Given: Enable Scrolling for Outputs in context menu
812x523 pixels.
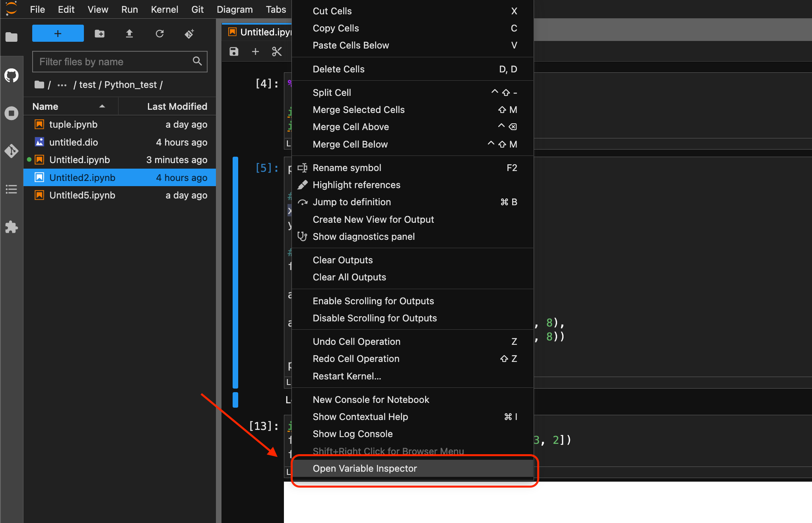Looking at the screenshot, I should pyautogui.click(x=373, y=301).
